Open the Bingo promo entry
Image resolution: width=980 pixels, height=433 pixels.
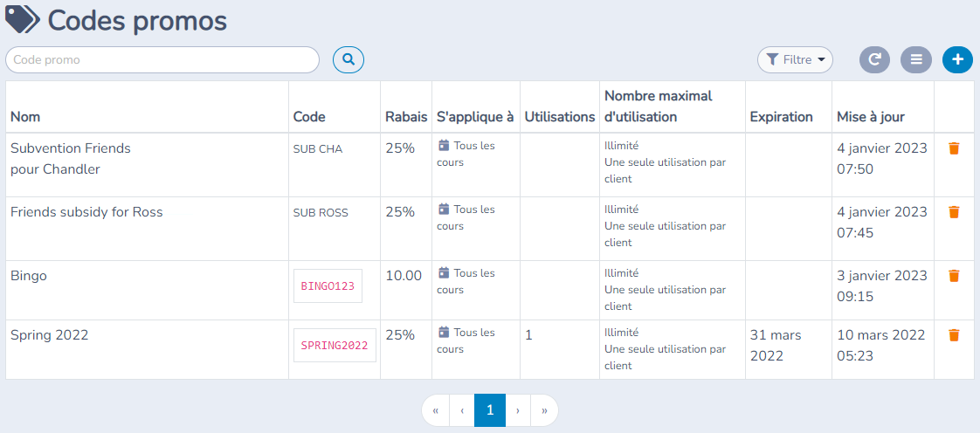point(29,276)
